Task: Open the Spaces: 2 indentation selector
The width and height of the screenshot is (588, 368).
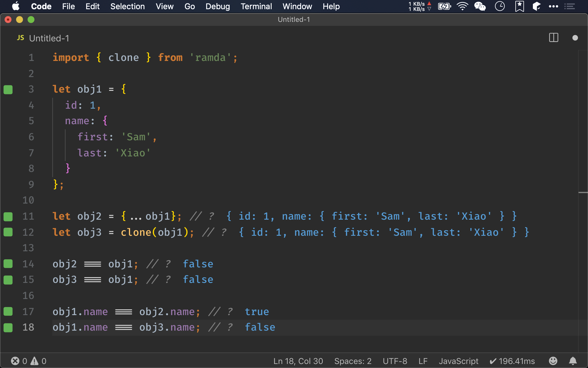Action: [353, 361]
